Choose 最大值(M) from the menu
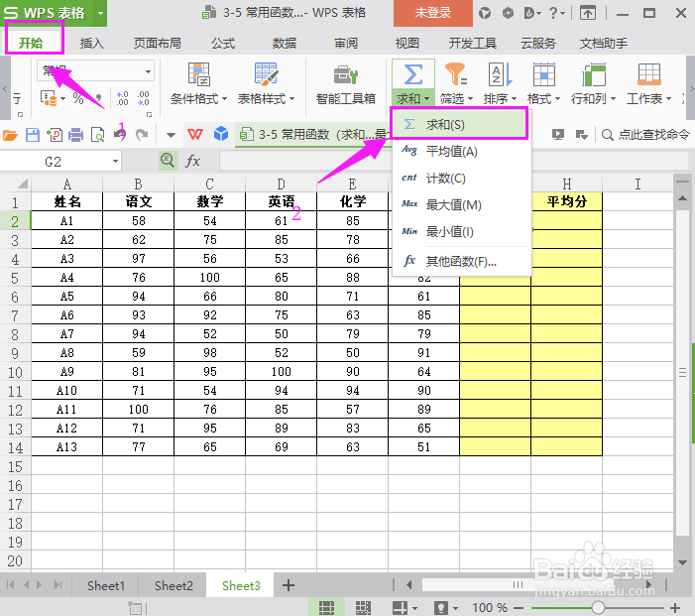The width and height of the screenshot is (695, 616). click(462, 205)
